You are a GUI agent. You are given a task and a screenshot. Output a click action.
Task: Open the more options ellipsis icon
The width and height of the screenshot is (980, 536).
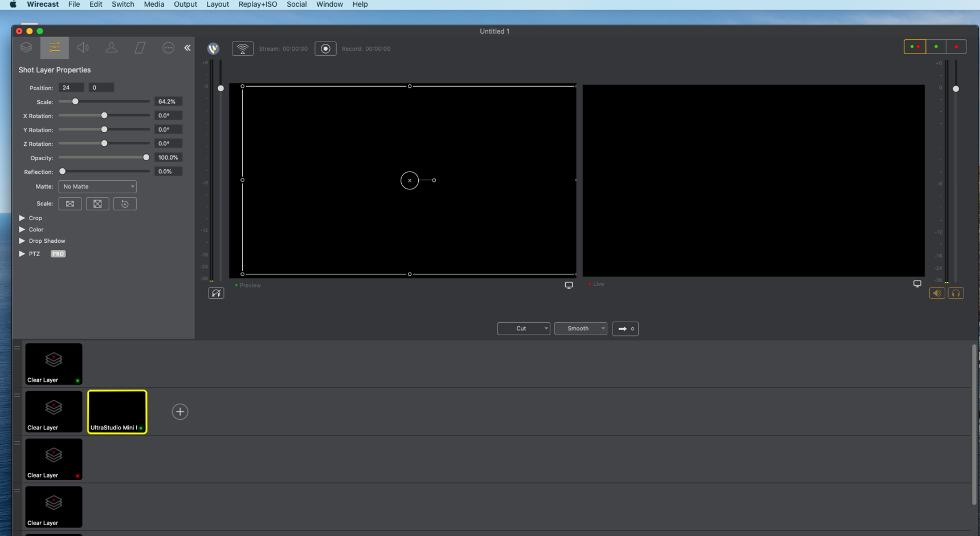168,48
